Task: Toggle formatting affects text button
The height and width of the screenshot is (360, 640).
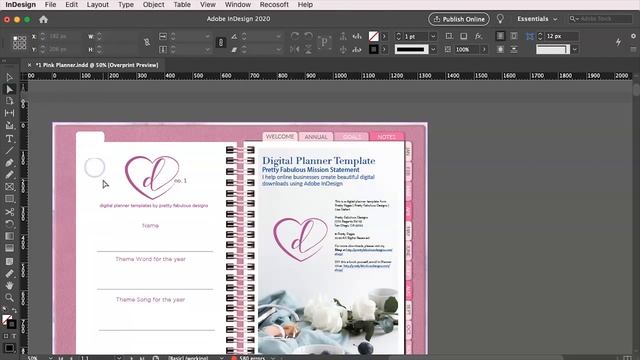Action: 13,336
